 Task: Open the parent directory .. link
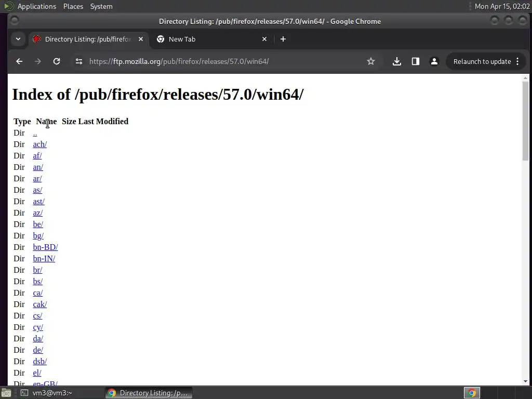(x=35, y=133)
